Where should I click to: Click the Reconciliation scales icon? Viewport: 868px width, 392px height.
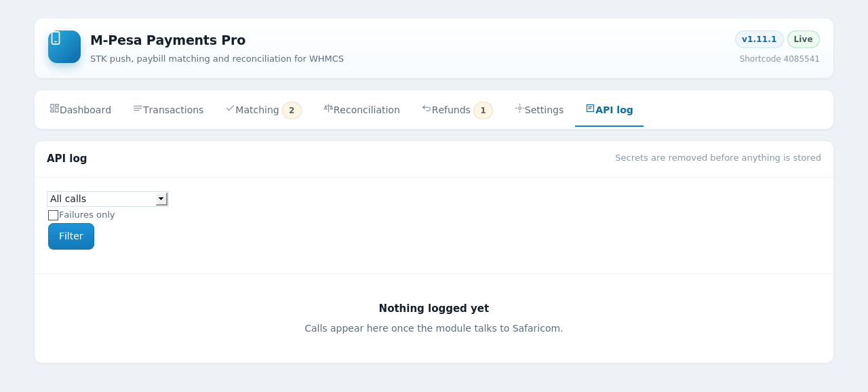328,108
